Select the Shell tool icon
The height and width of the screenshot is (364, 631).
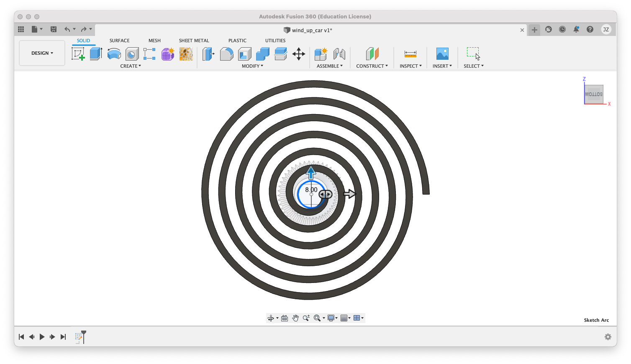click(x=244, y=54)
